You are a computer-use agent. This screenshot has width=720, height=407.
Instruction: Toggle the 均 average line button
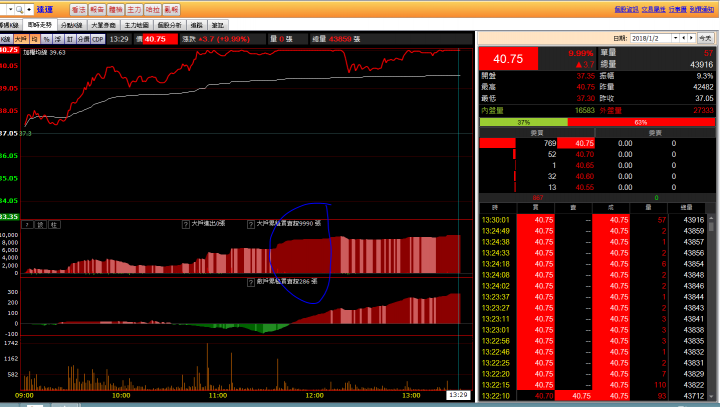pos(35,39)
